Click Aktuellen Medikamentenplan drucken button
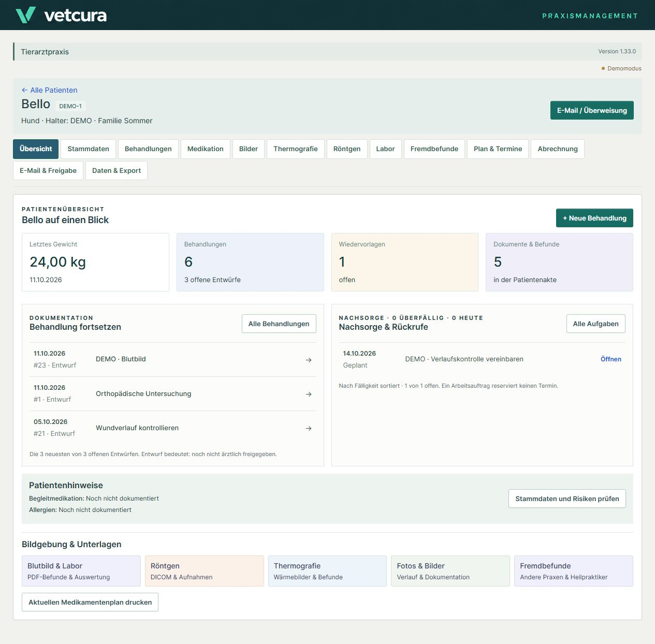655x644 pixels. tap(90, 602)
